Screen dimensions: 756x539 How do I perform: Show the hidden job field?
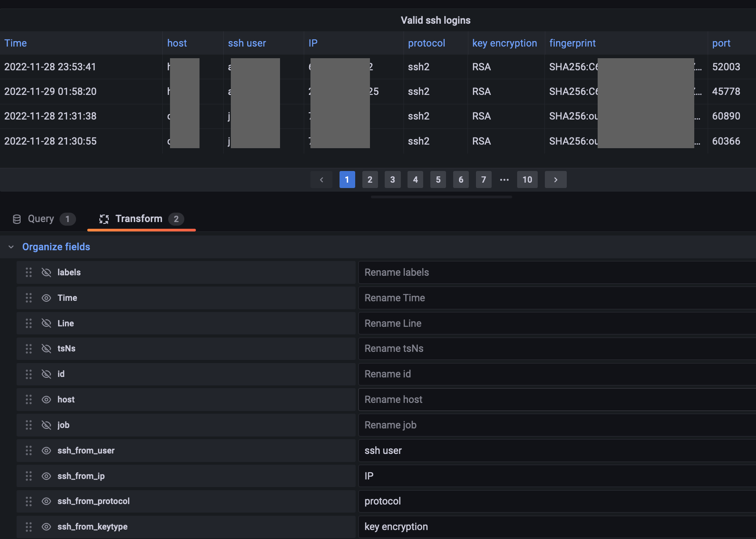tap(46, 425)
